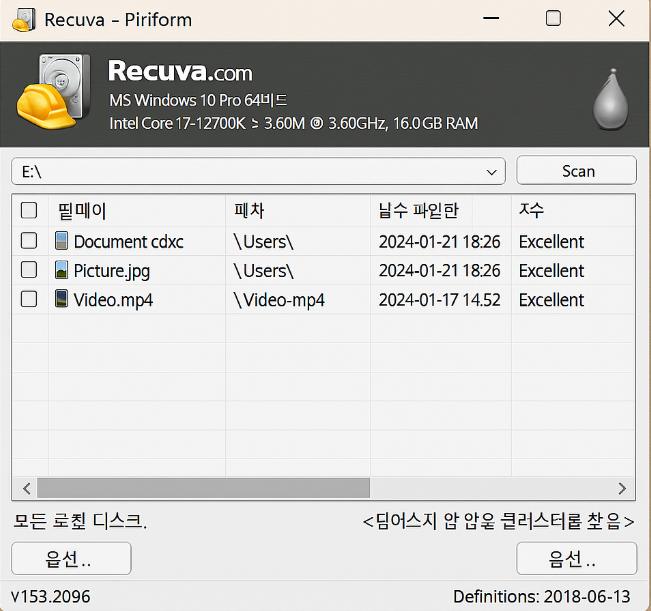The image size is (651, 611).
Task: Click the bottom-left 읍선.. button
Action: [71, 558]
